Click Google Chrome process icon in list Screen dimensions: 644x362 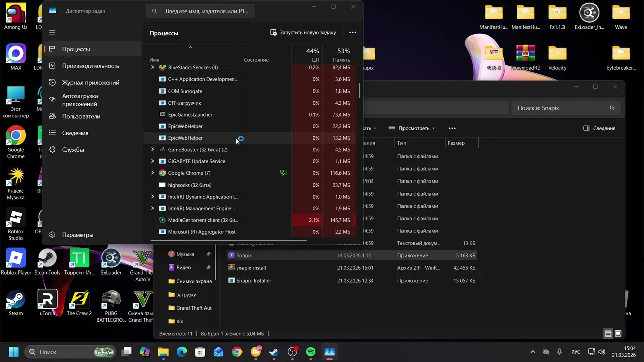point(162,173)
